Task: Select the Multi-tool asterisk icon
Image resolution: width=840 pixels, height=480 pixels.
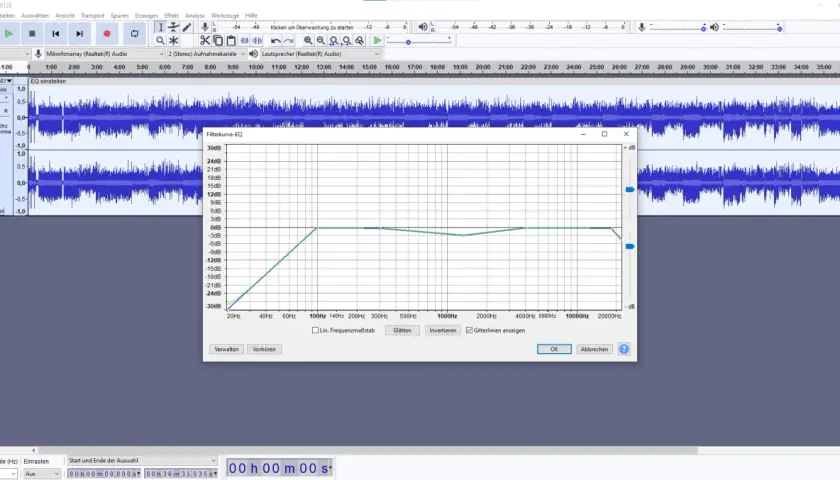Action: (x=174, y=41)
